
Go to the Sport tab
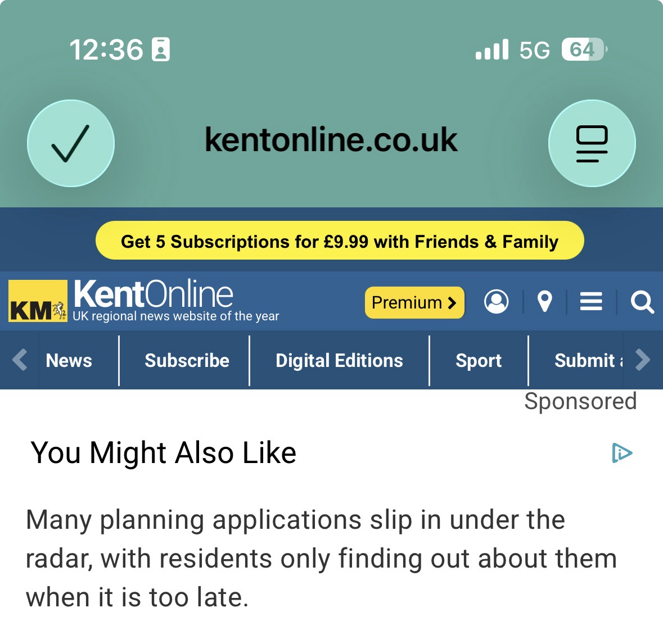[479, 360]
